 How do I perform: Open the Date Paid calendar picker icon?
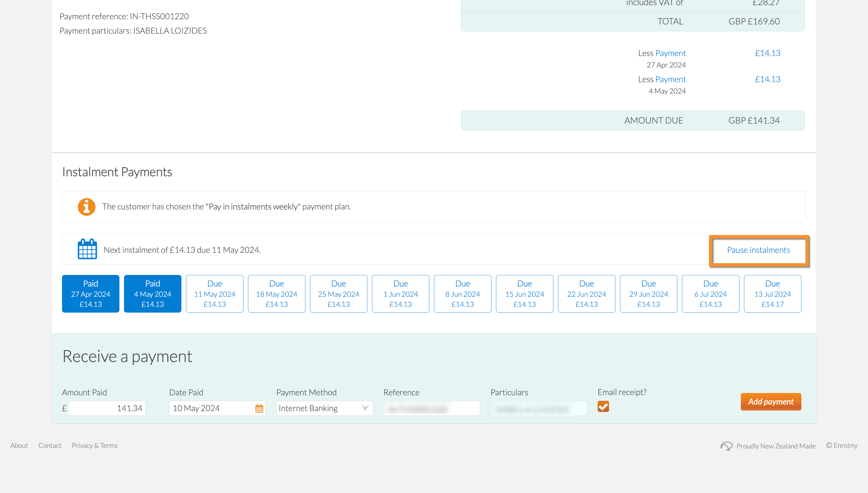click(x=259, y=408)
